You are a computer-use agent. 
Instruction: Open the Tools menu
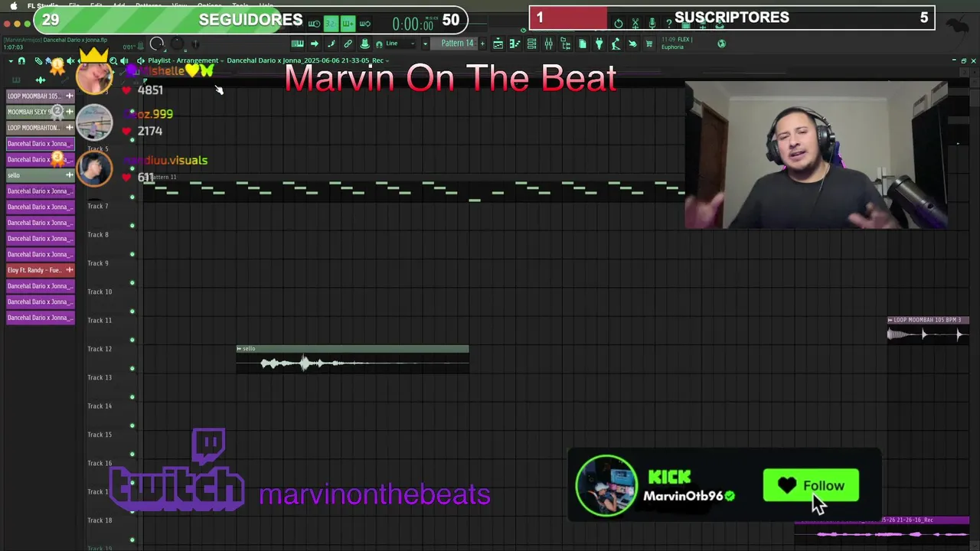(x=240, y=5)
